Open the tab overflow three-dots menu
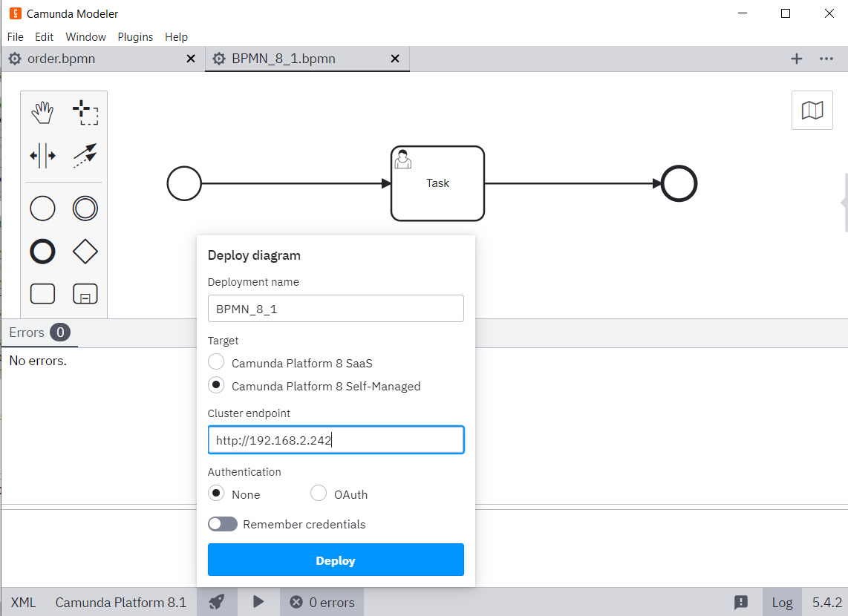 click(x=826, y=59)
